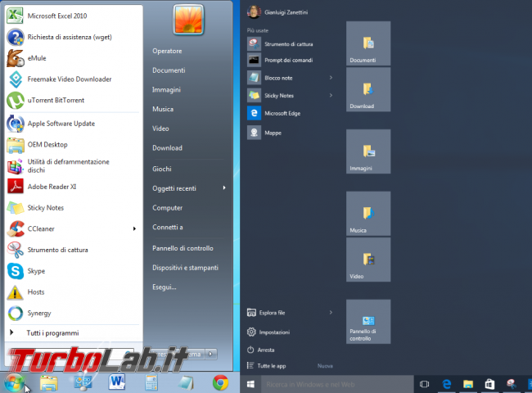Start Freemake Video Downloader
Viewport: 532px width, 393px height.
[73, 79]
